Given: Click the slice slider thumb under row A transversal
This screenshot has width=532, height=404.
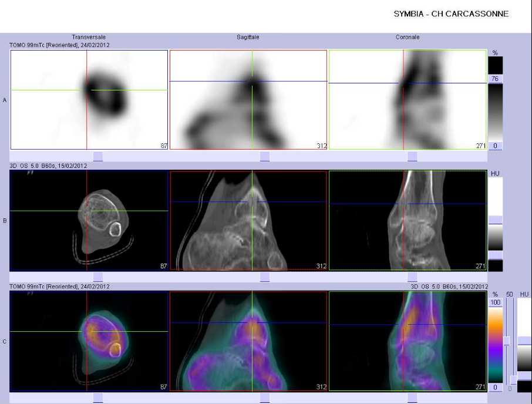Looking at the screenshot, I should pos(98,156).
